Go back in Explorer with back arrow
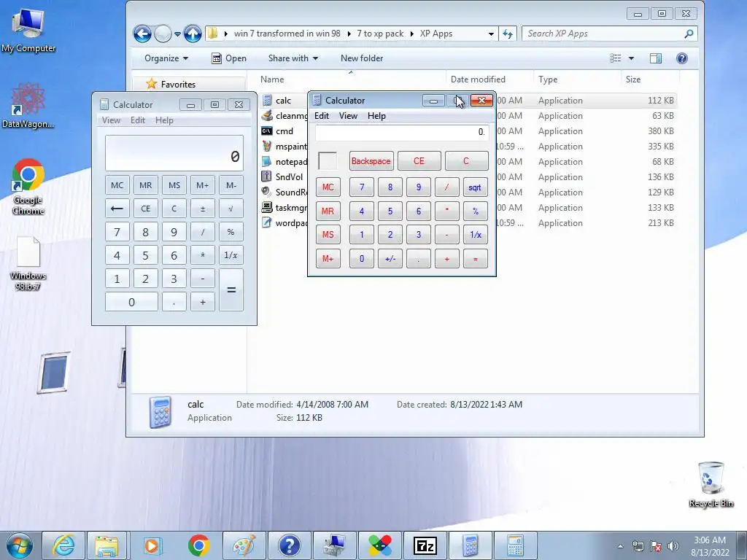This screenshot has width=747, height=560. (x=142, y=34)
